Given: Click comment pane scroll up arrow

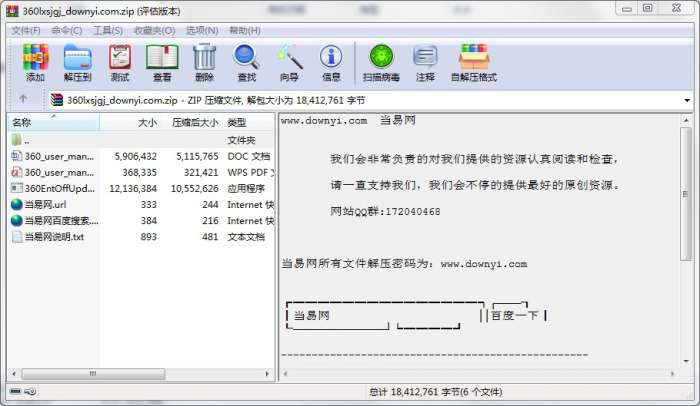Looking at the screenshot, I should coord(685,120).
